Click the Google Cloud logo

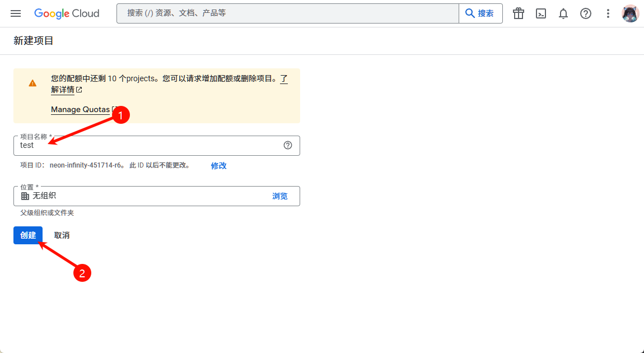click(67, 13)
